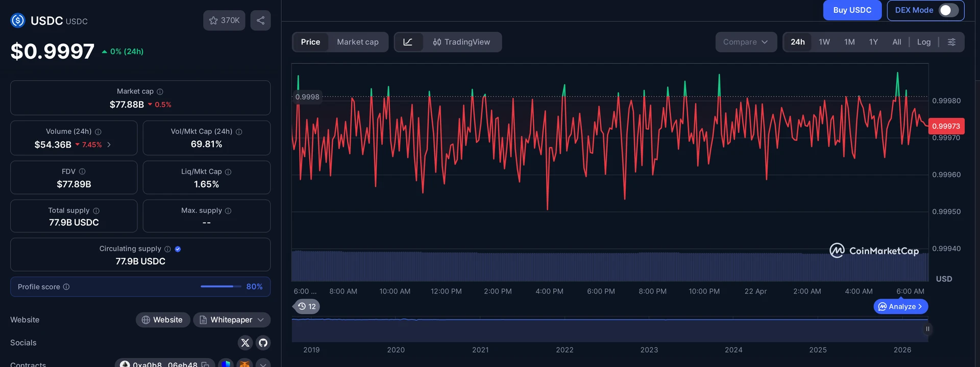Show Circulating supply info icon
The width and height of the screenshot is (980, 367).
coord(167,249)
